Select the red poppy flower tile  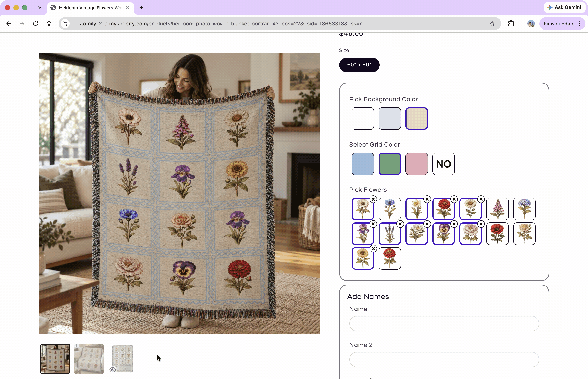click(x=497, y=234)
